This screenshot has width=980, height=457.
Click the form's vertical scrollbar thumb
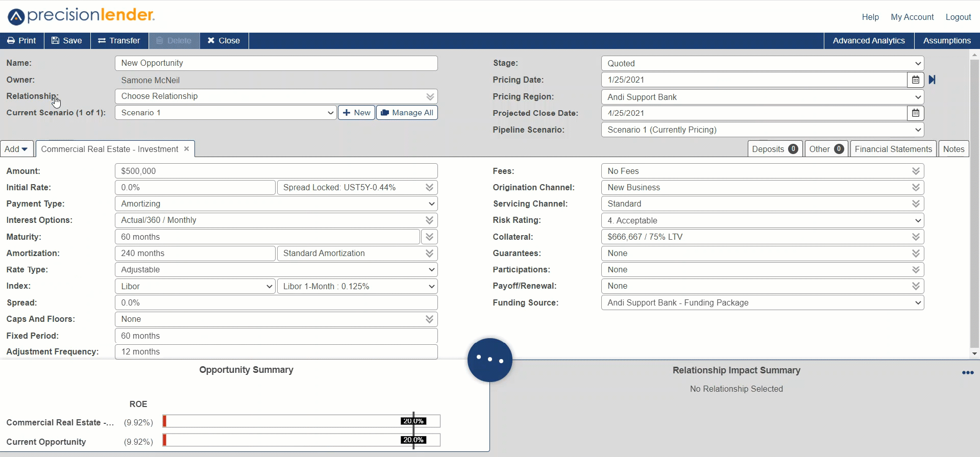click(974, 203)
